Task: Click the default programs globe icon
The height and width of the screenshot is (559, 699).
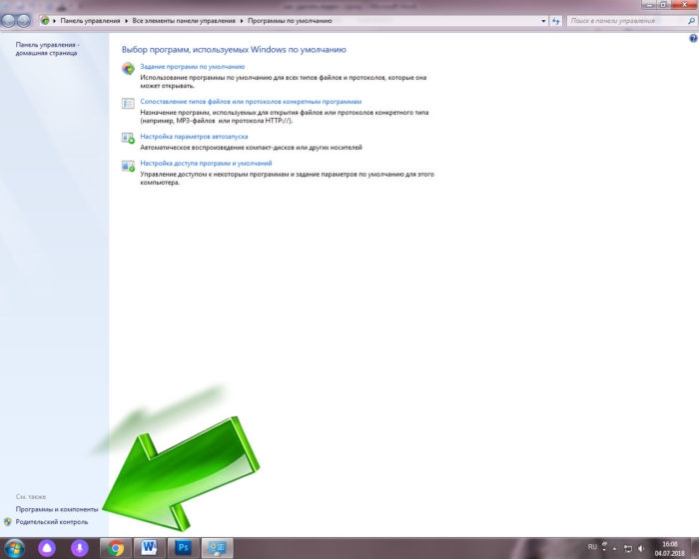Action: (128, 68)
